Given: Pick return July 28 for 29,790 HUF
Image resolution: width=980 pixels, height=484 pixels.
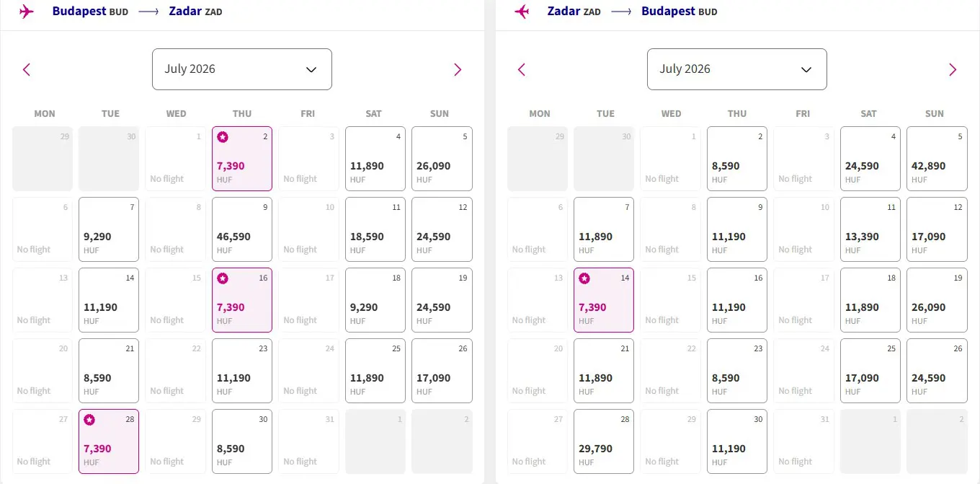Looking at the screenshot, I should (x=604, y=441).
